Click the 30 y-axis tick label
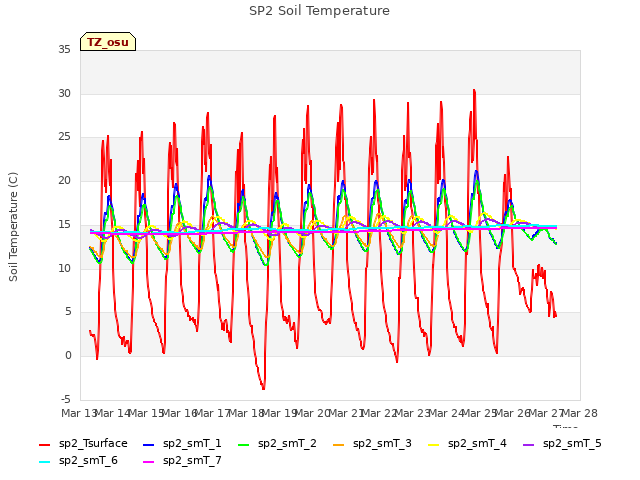Viewport: 640px width, 480px height. [x=64, y=93]
